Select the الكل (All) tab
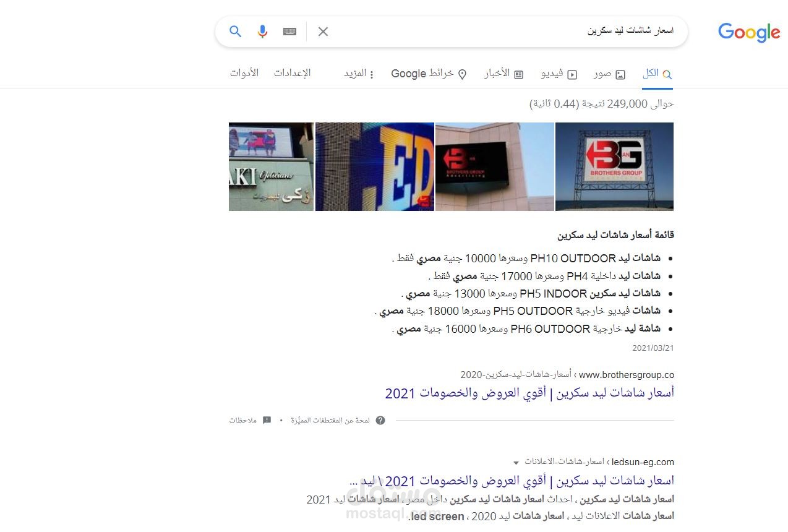Image resolution: width=788 pixels, height=532 pixels. point(657,74)
